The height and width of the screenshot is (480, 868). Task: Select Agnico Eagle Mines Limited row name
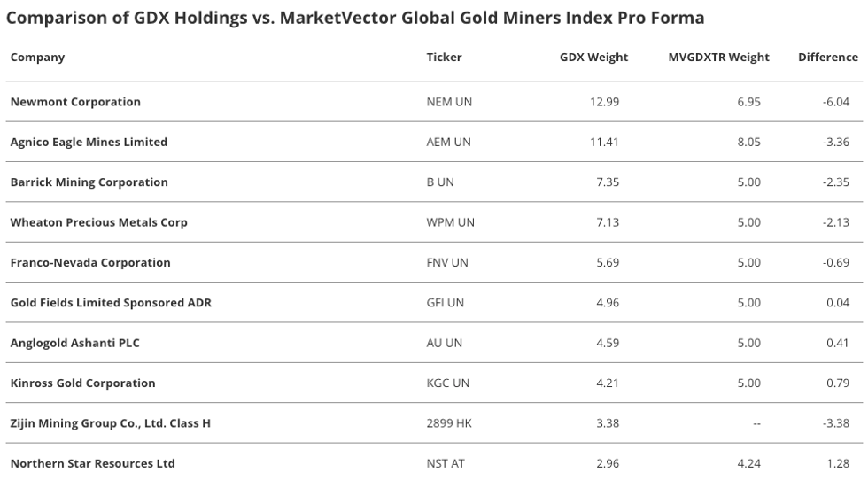click(89, 142)
